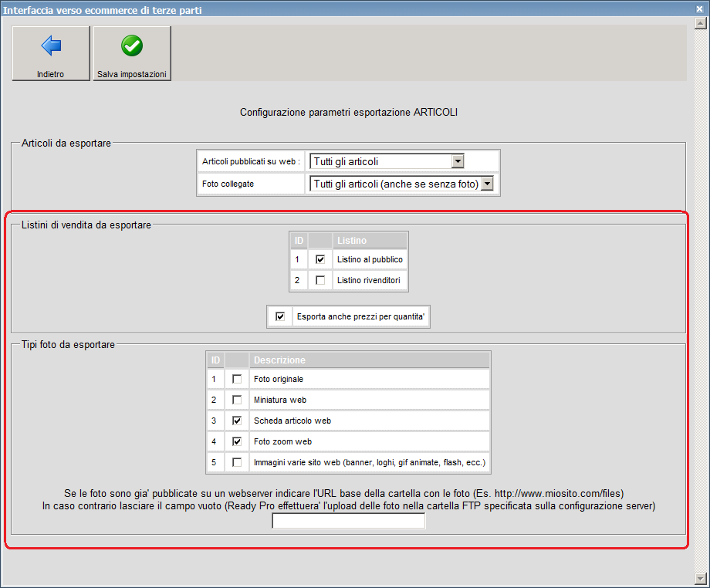Viewport: 710px width, 588px height.
Task: Click 'Listino al pubblico' row text
Action: (370, 259)
